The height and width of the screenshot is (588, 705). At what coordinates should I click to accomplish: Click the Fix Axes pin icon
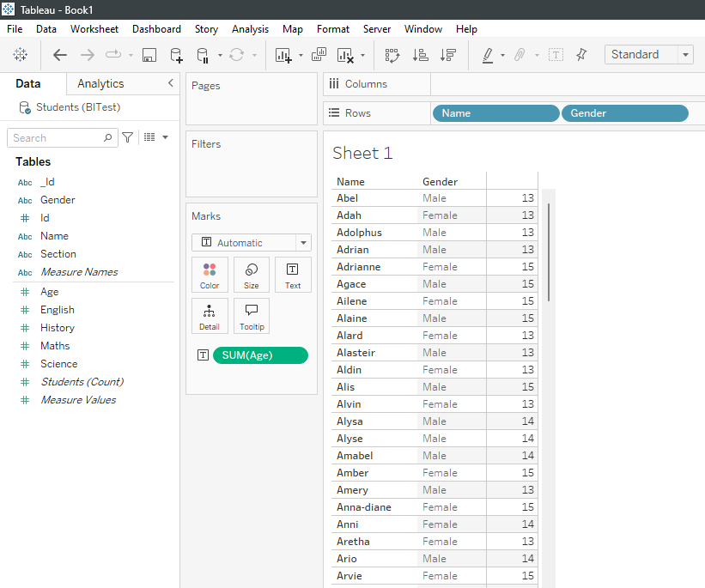[x=581, y=55]
